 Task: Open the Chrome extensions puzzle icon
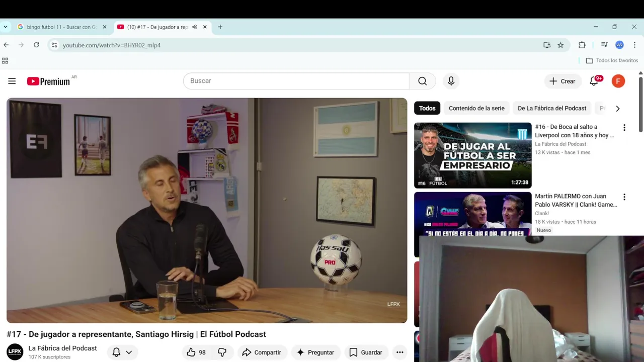tap(582, 45)
